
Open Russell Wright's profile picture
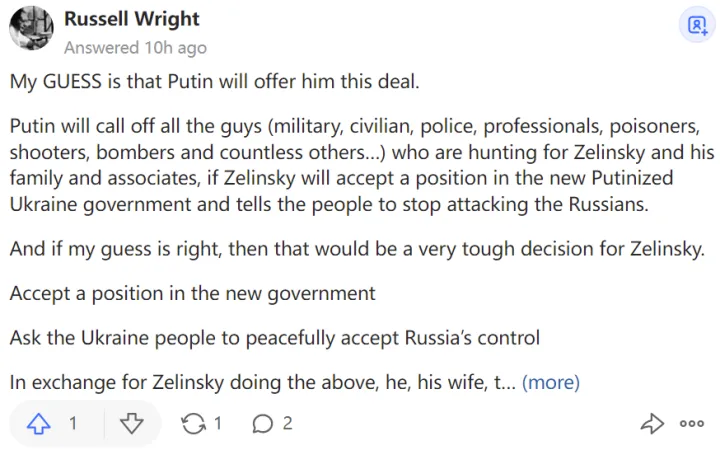point(31,28)
